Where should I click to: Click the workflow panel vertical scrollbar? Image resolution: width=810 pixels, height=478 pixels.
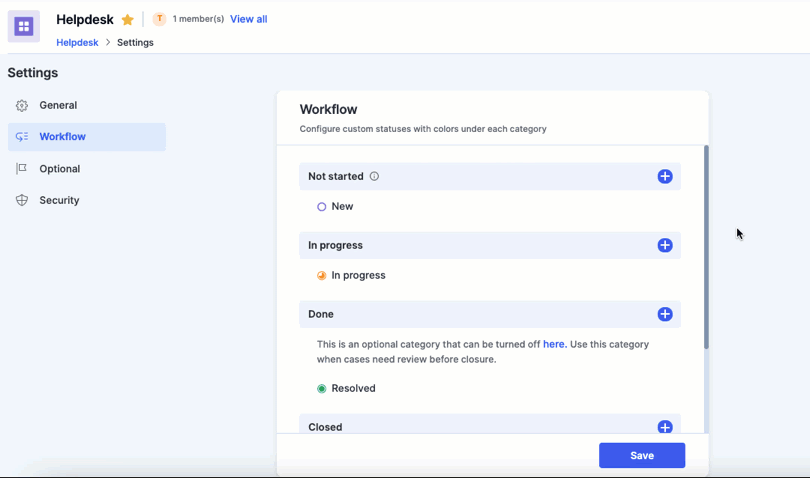pos(706,247)
